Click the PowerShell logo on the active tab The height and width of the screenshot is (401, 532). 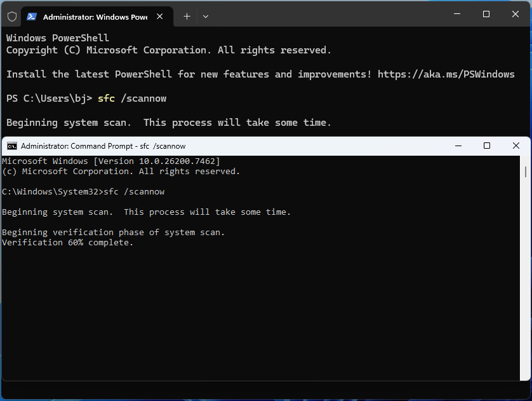tap(32, 17)
